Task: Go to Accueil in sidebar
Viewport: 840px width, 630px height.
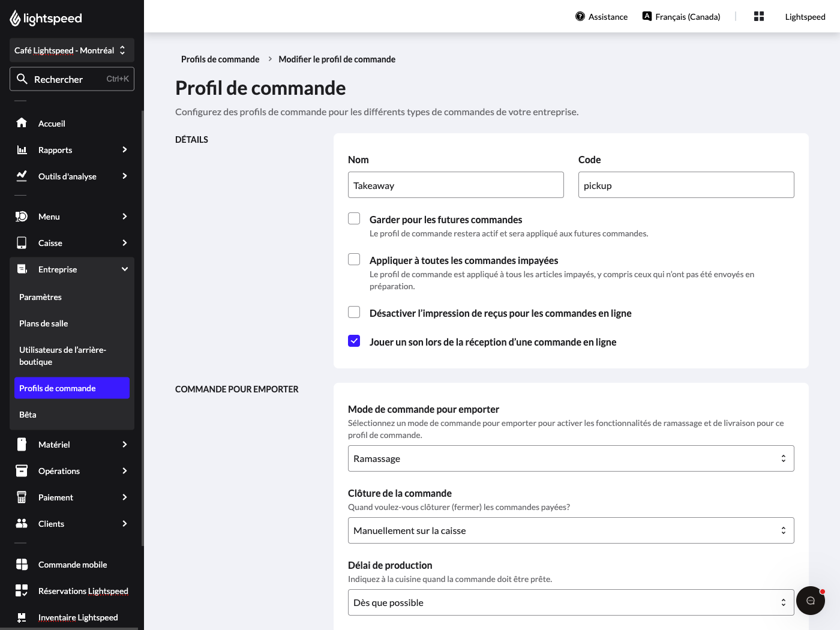Action: point(72,123)
